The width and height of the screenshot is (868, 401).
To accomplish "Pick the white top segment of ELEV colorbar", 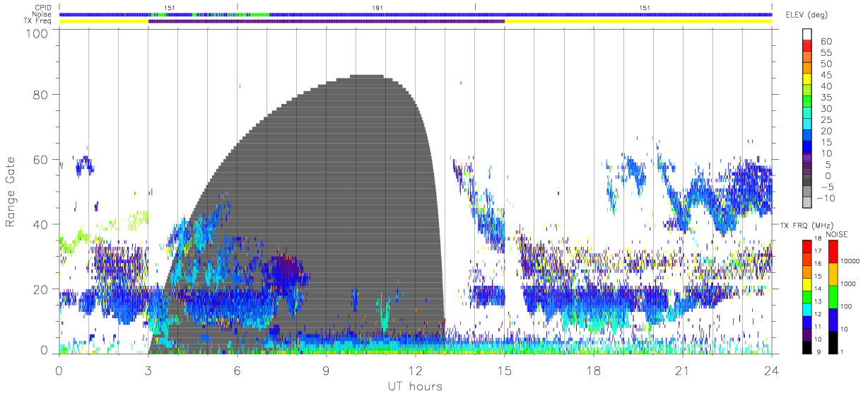I will (x=807, y=35).
